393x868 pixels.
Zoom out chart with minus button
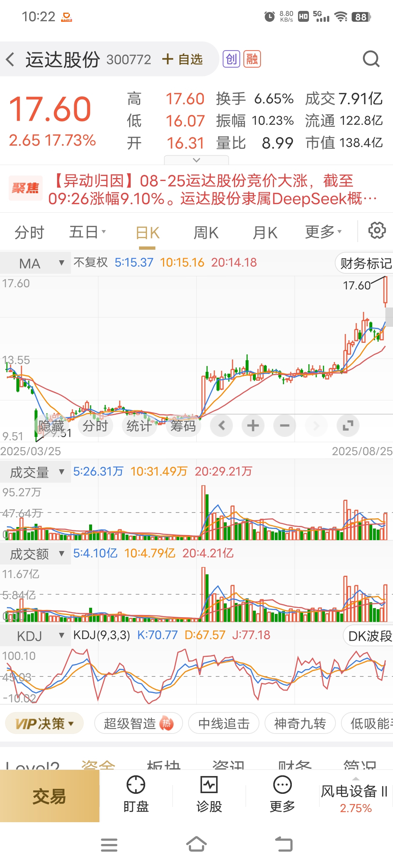coord(285,425)
